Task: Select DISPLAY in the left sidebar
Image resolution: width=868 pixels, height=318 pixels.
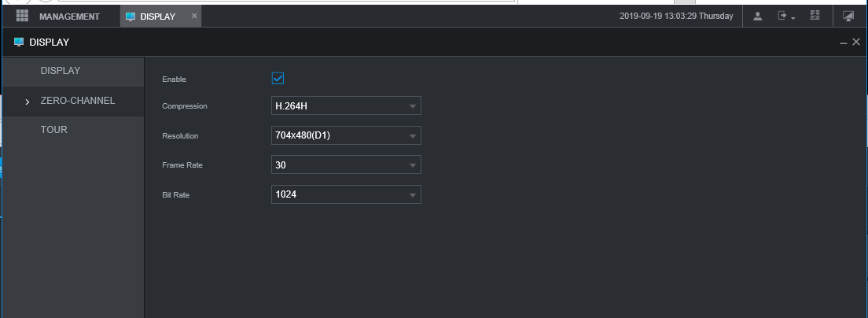Action: pyautogui.click(x=61, y=71)
